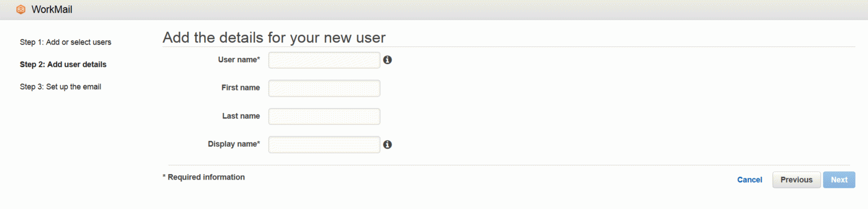
Task: Click the Previous button
Action: coord(796,180)
